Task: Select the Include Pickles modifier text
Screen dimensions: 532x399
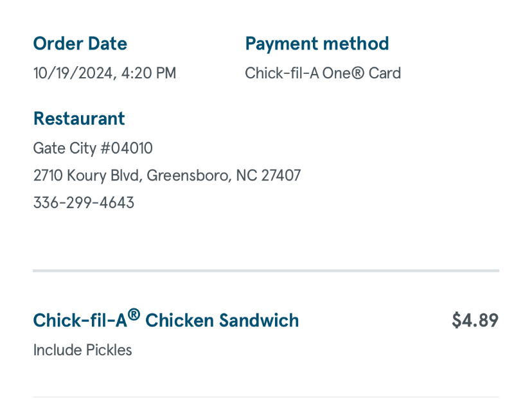Action: (82, 350)
